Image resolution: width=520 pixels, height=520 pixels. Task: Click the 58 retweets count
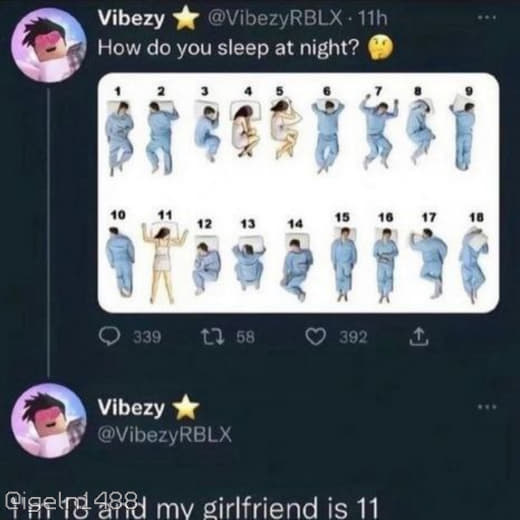(x=246, y=337)
